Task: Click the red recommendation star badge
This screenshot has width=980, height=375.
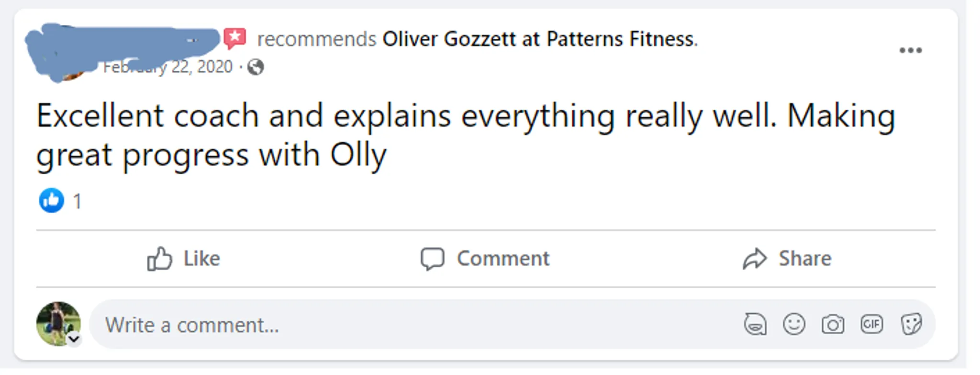Action: [x=235, y=38]
